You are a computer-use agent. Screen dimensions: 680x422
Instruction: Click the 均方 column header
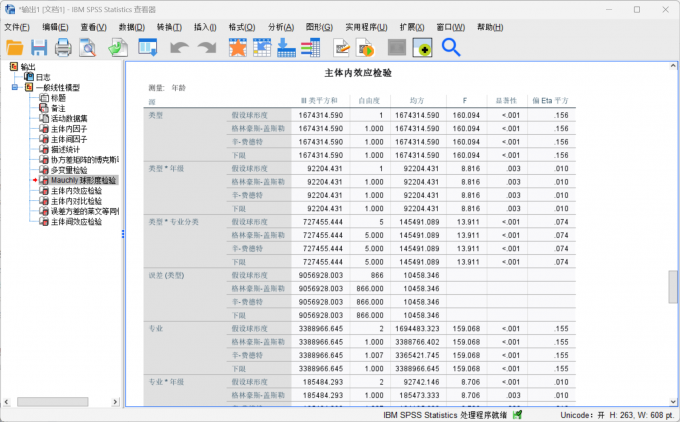(x=417, y=101)
